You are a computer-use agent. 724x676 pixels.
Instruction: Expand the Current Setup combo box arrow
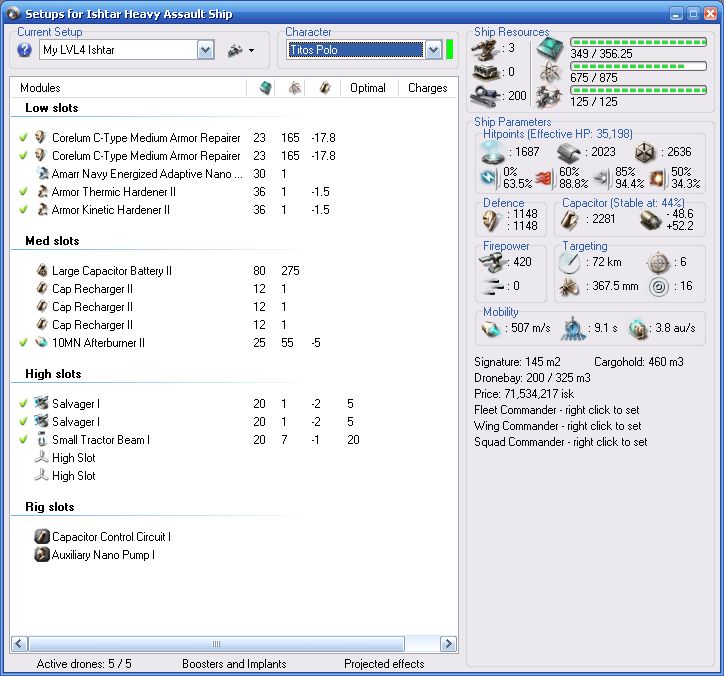pyautogui.click(x=205, y=50)
